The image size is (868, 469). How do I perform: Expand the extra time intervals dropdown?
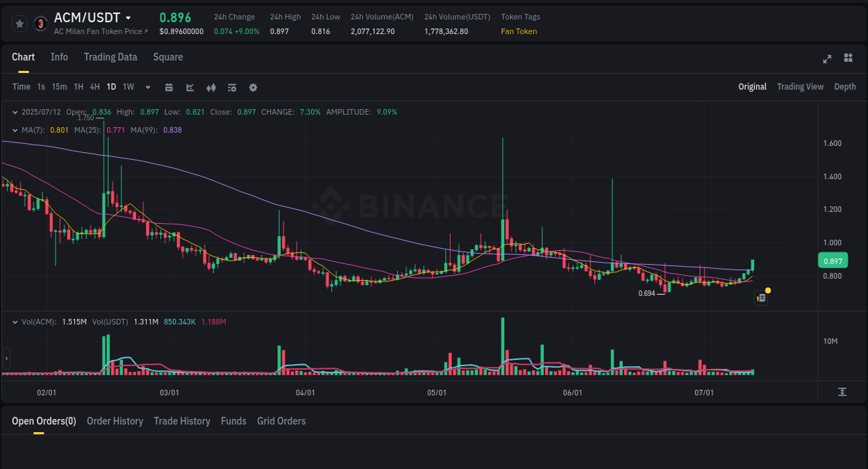point(147,87)
